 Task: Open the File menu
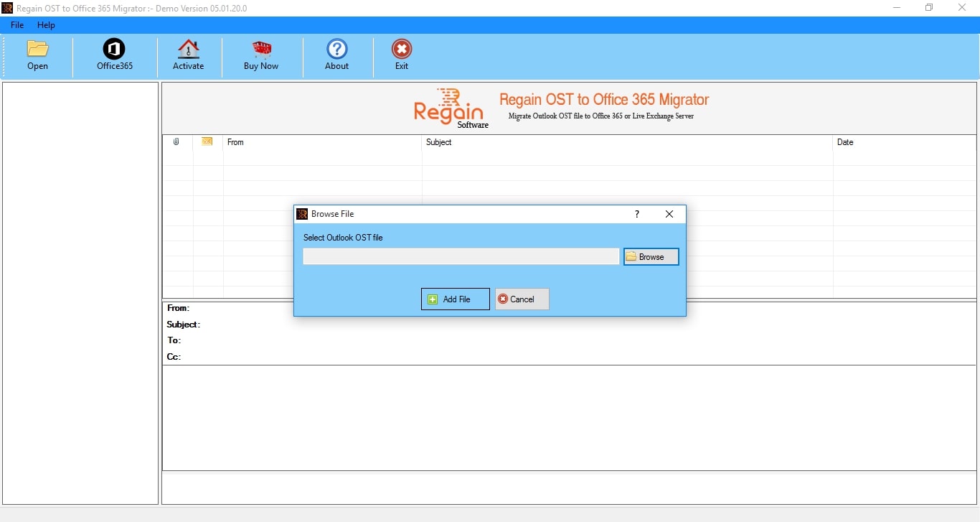click(x=17, y=24)
